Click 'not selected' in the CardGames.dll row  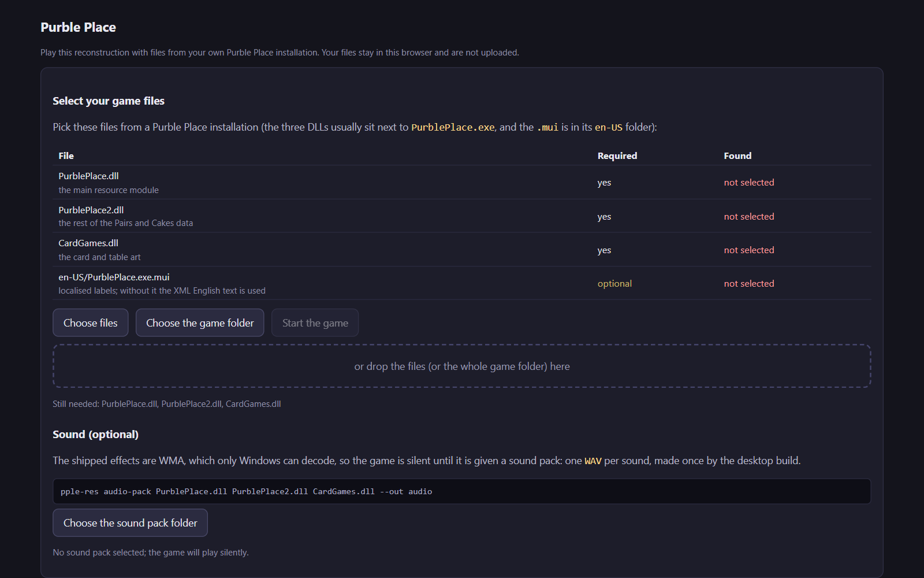[749, 250]
